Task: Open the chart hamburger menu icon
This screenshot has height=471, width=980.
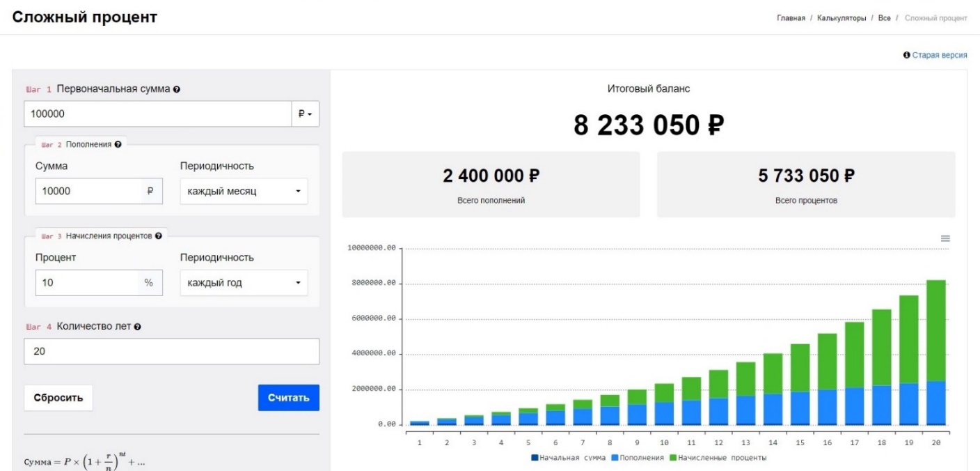Action: (x=945, y=238)
